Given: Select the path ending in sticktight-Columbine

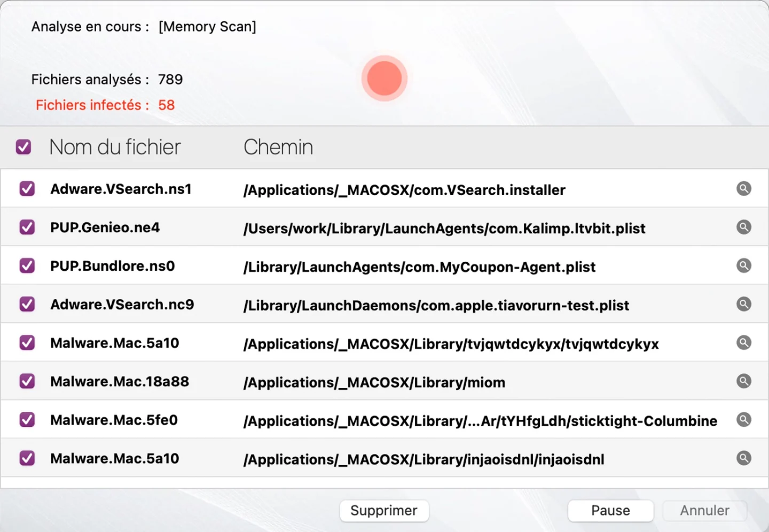Looking at the screenshot, I should 480,421.
